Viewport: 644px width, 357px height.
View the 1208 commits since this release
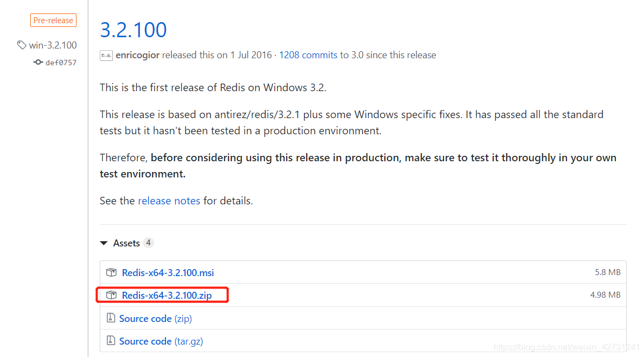tap(308, 55)
